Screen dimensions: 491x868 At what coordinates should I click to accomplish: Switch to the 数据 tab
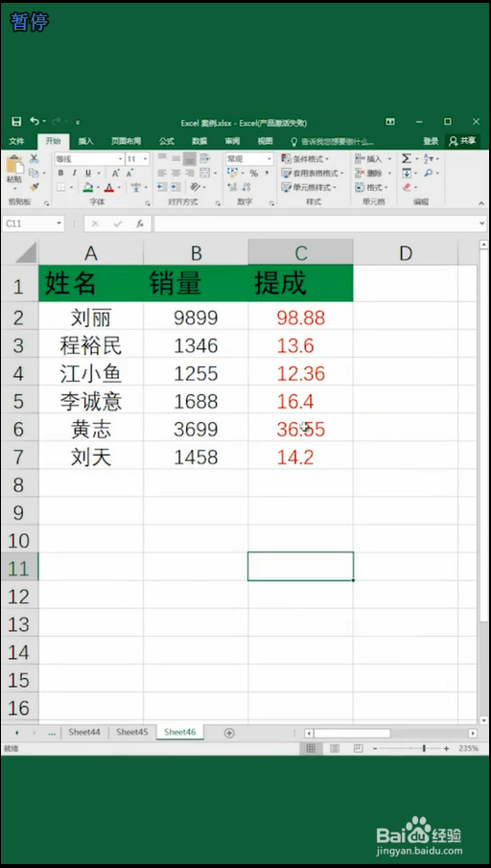[199, 141]
